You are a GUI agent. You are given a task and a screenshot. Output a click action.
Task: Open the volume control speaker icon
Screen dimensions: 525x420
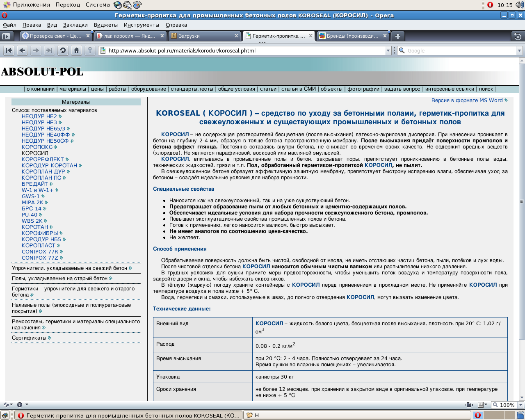[x=519, y=5]
